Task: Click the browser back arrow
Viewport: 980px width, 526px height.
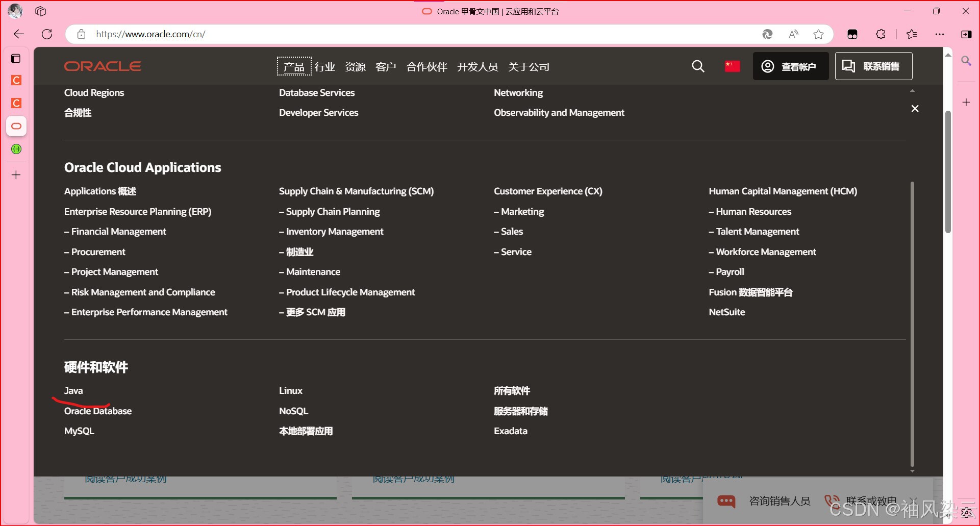Action: [x=19, y=34]
